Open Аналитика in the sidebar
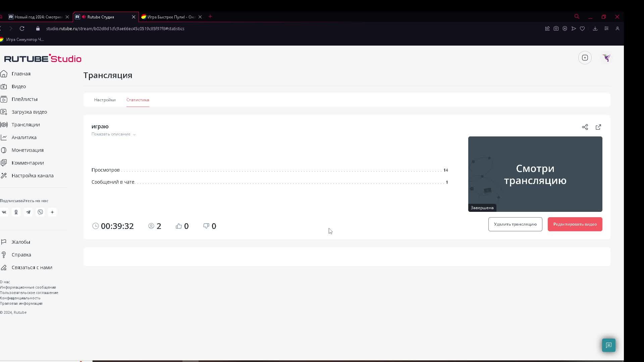 pos(24,137)
